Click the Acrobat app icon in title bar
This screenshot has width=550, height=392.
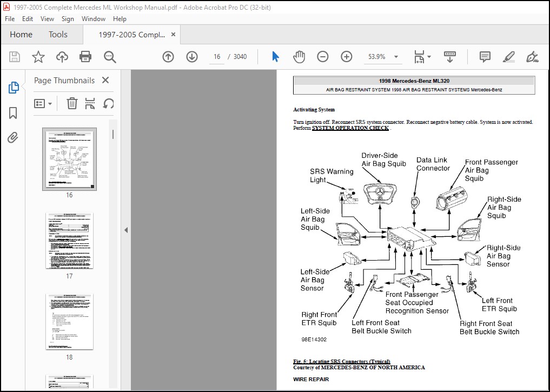coord(6,7)
